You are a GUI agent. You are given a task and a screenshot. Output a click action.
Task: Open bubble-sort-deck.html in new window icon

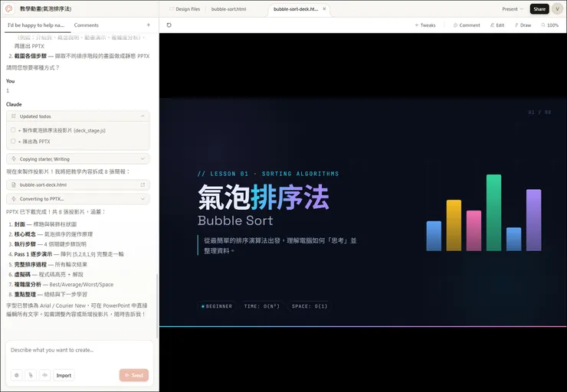143,185
